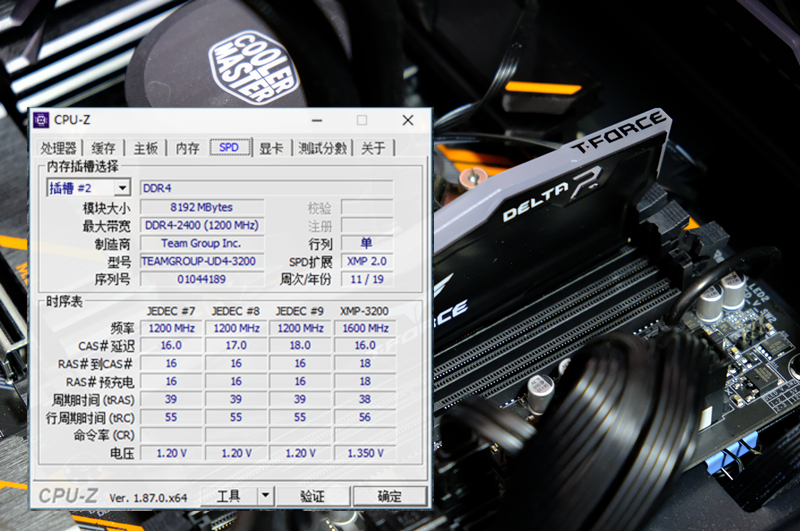The image size is (800, 531).
Task: Minimize the CPU-Z window
Action: pos(317,120)
